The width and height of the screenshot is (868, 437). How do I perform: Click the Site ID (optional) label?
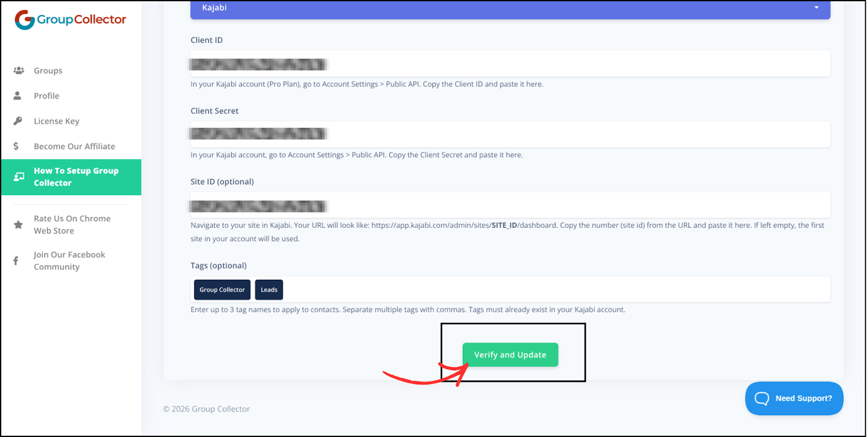pyautogui.click(x=222, y=182)
